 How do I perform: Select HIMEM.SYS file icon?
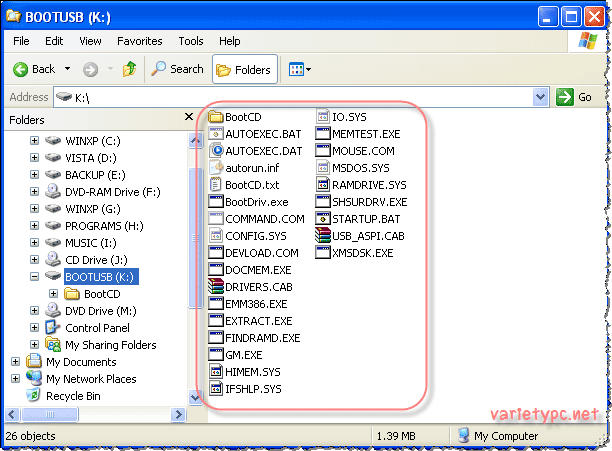pos(215,371)
